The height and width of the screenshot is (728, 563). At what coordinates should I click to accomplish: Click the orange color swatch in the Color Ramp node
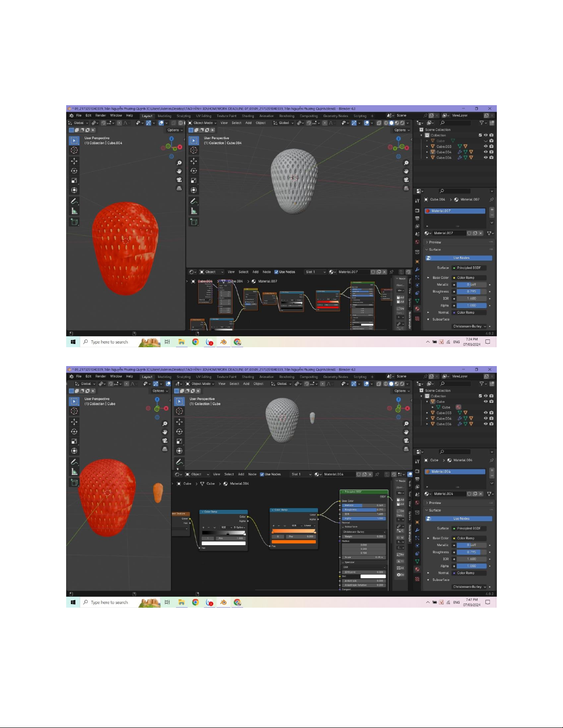point(294,542)
